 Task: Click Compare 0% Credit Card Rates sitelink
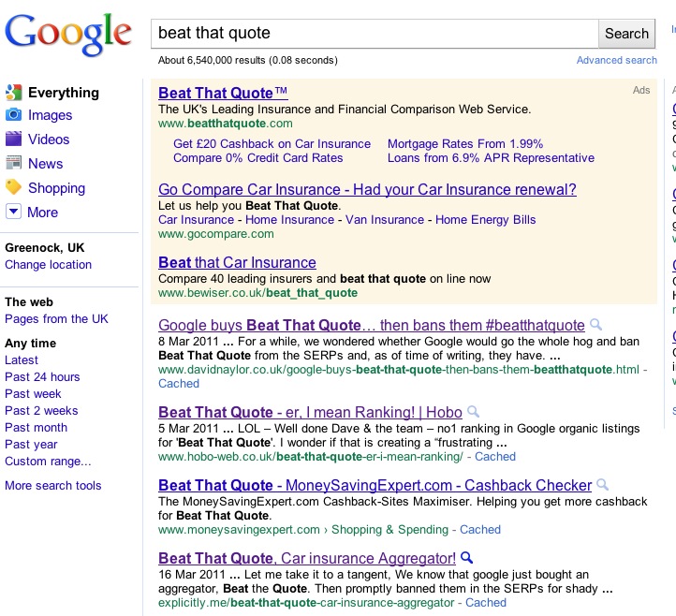258,158
